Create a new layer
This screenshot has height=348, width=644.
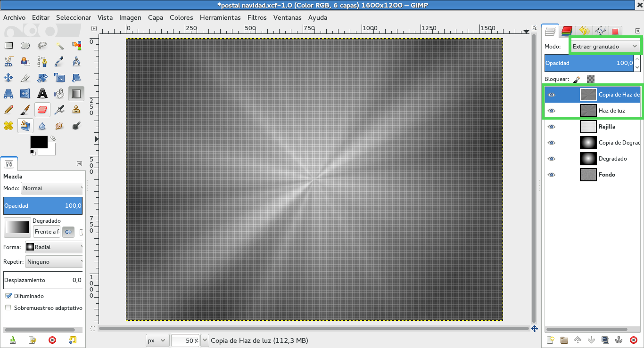coord(551,340)
